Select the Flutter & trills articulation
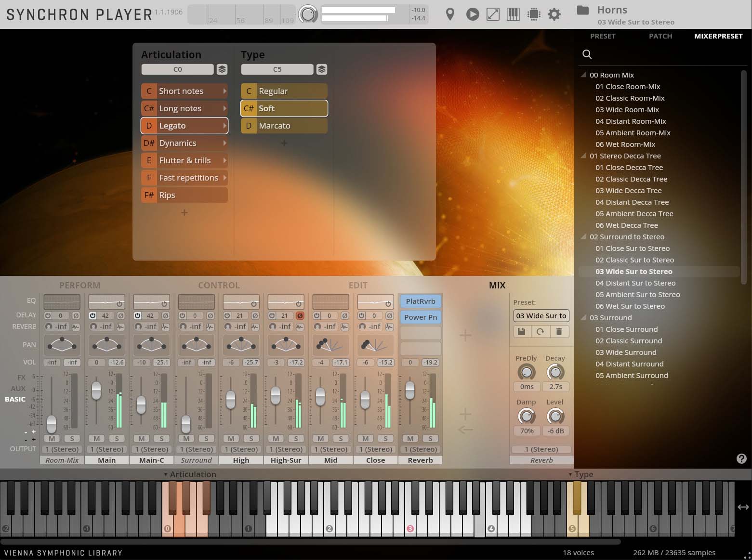The height and width of the screenshot is (560, 752). coord(185,160)
